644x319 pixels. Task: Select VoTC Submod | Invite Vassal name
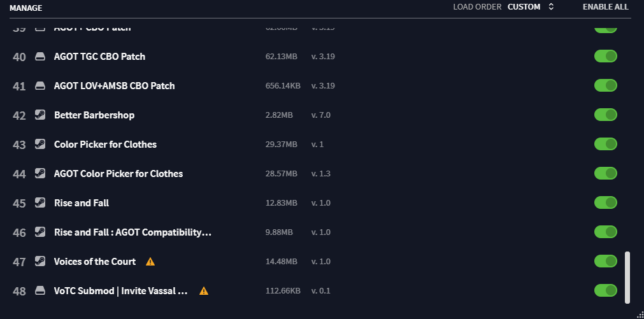[x=121, y=291]
